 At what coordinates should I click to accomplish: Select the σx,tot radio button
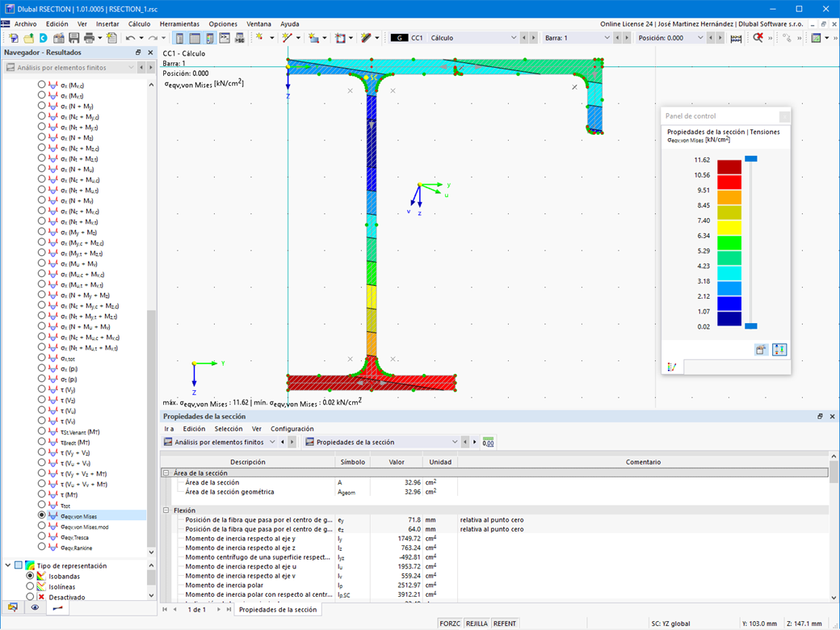tap(42, 358)
